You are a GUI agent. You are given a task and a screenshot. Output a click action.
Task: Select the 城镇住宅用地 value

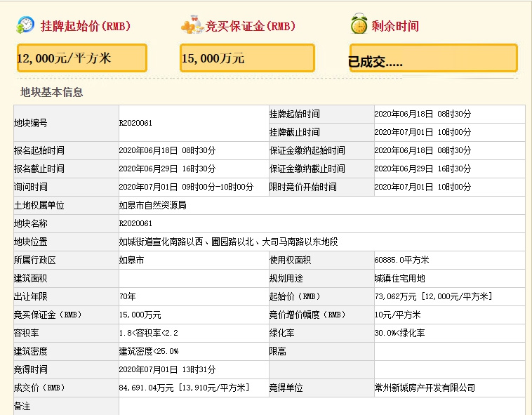point(399,279)
